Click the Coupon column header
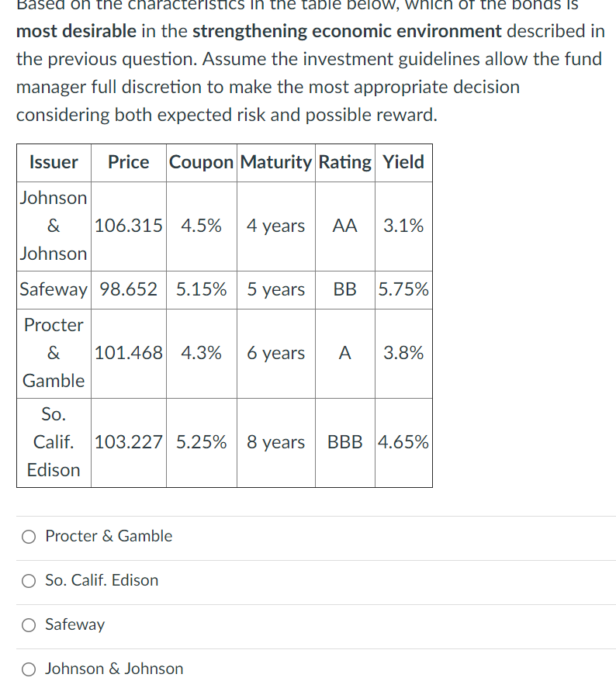 click(x=201, y=162)
